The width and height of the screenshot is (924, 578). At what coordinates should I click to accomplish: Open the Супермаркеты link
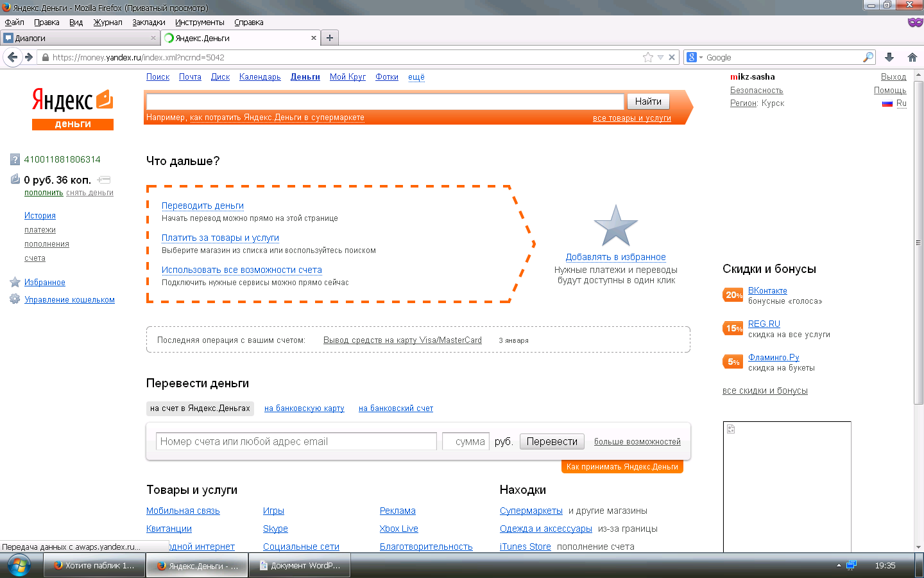pyautogui.click(x=531, y=511)
